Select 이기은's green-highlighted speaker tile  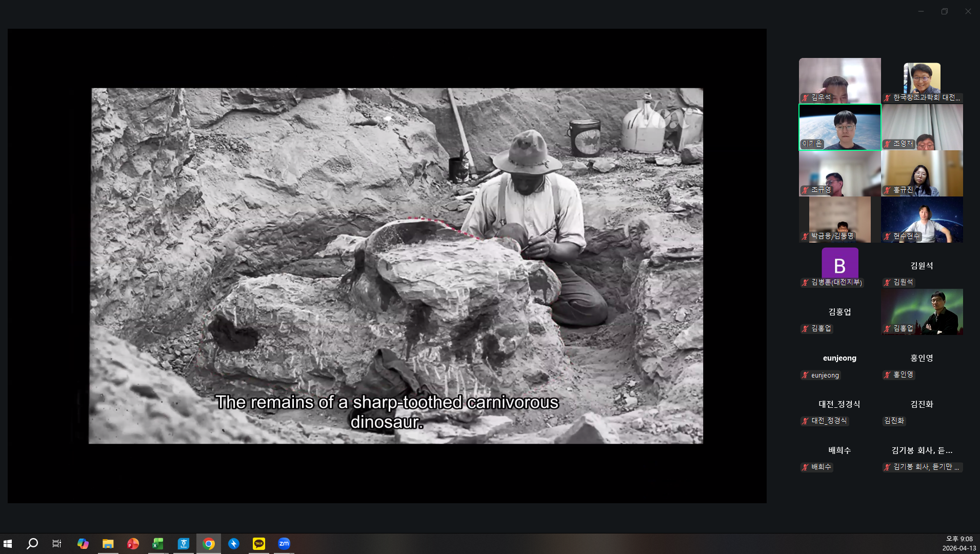[x=840, y=127]
